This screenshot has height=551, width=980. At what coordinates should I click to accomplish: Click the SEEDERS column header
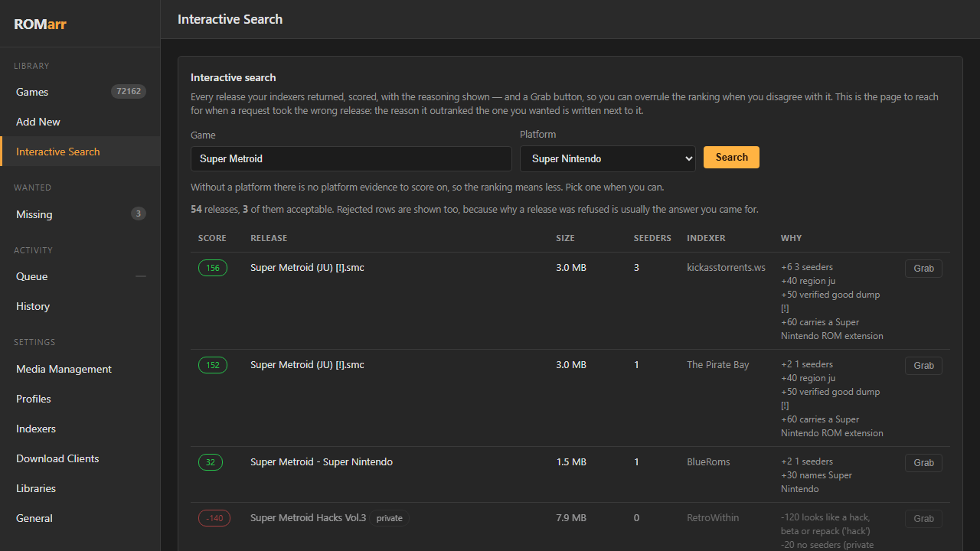(x=652, y=238)
